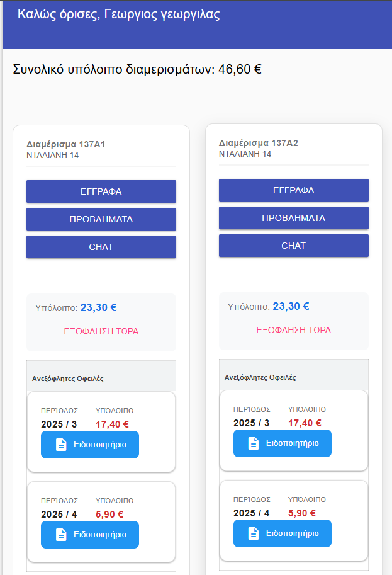This screenshot has height=575, width=392.
Task: Open ΕΓΓΡΑΦΑ for apartment 137A1
Action: 101,190
